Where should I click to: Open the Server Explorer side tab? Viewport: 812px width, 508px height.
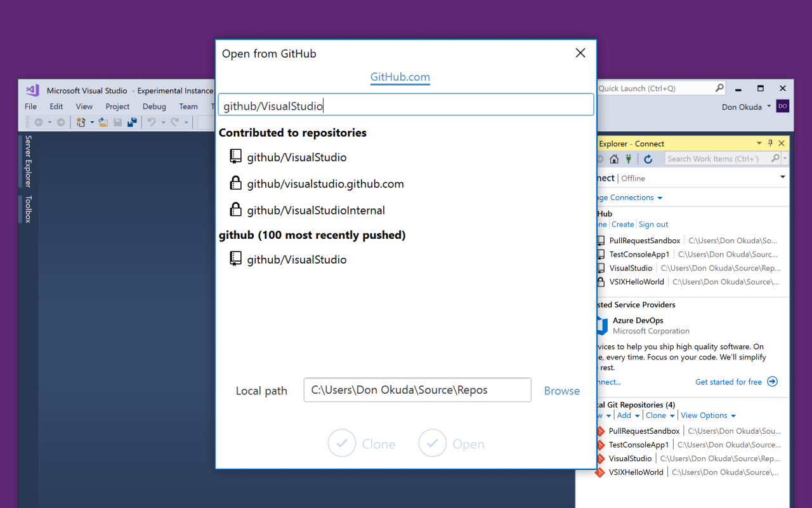tap(28, 161)
